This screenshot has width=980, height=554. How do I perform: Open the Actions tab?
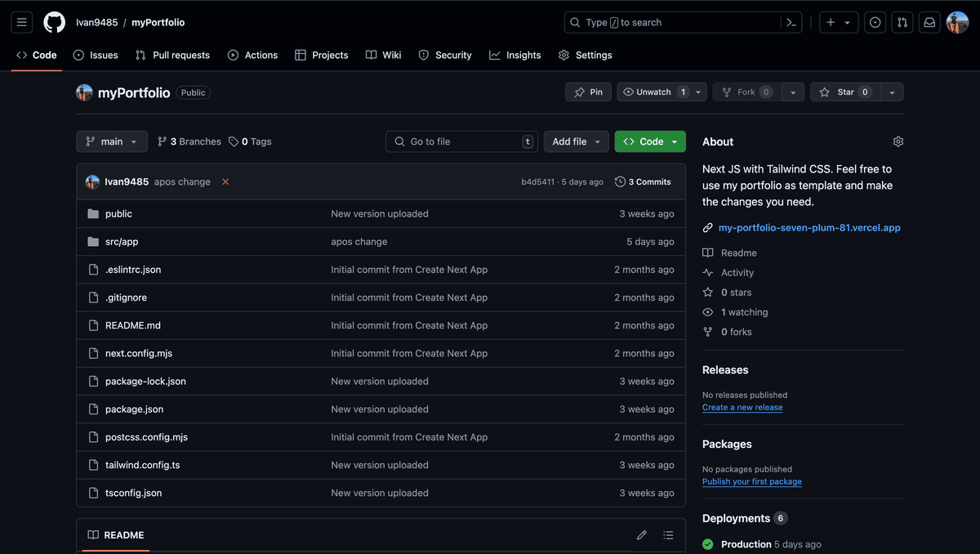252,55
